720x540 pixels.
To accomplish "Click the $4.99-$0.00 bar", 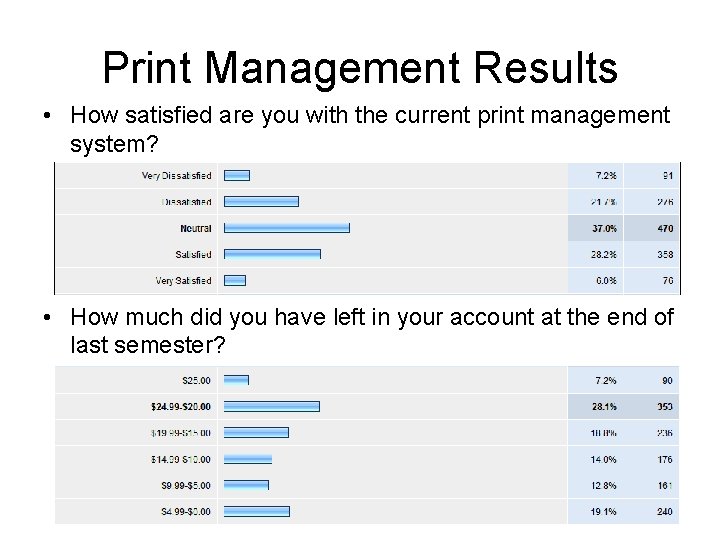I will [x=256, y=511].
